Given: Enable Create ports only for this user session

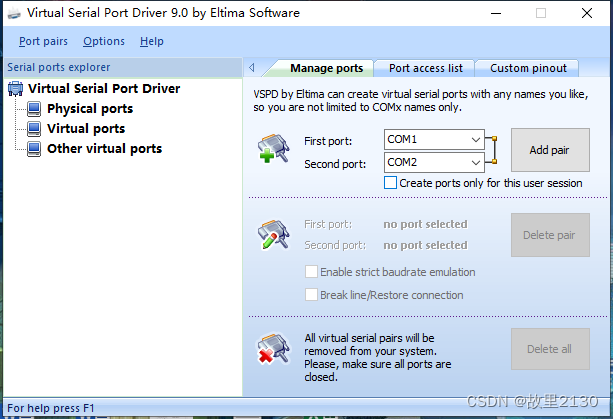Looking at the screenshot, I should (390, 183).
